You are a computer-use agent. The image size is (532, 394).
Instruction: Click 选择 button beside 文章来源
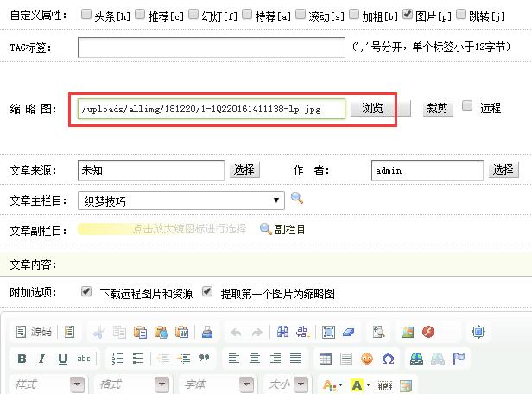tap(244, 169)
